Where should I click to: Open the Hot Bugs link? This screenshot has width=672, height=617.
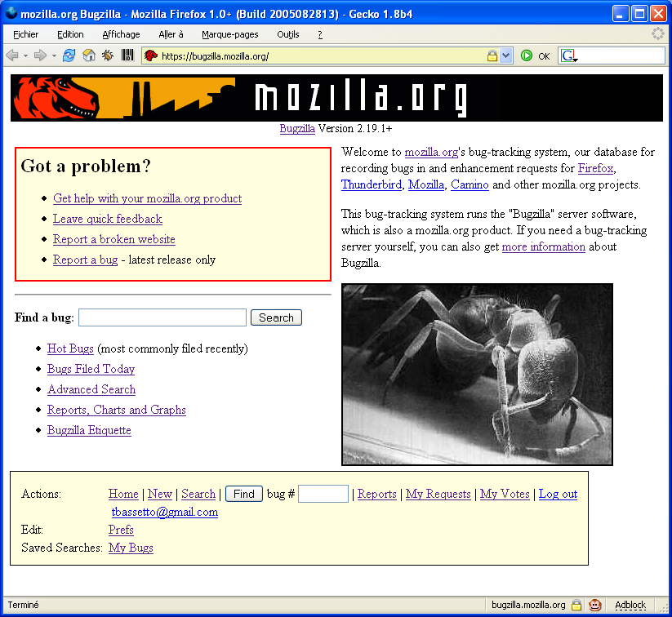tap(70, 348)
